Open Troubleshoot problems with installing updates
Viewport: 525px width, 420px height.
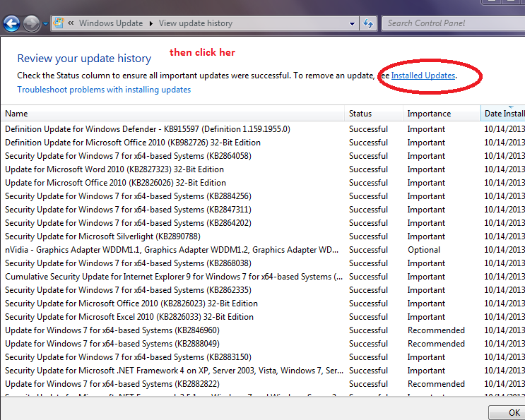(104, 90)
